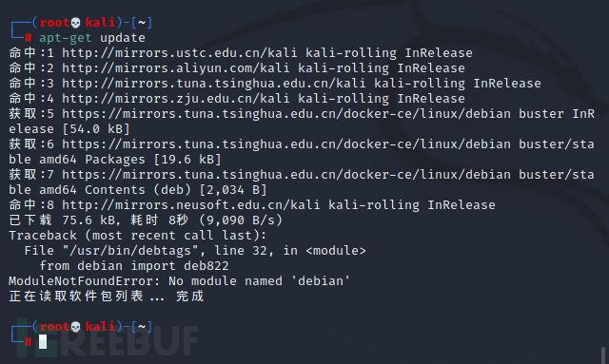Click the terminal cursor block
Image resolution: width=609 pixels, height=364 pixels.
tap(43, 342)
